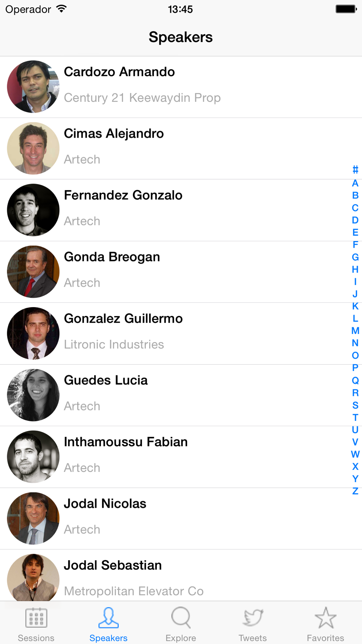Tap the Speakers person icon
The height and width of the screenshot is (644, 362).
tap(108, 618)
